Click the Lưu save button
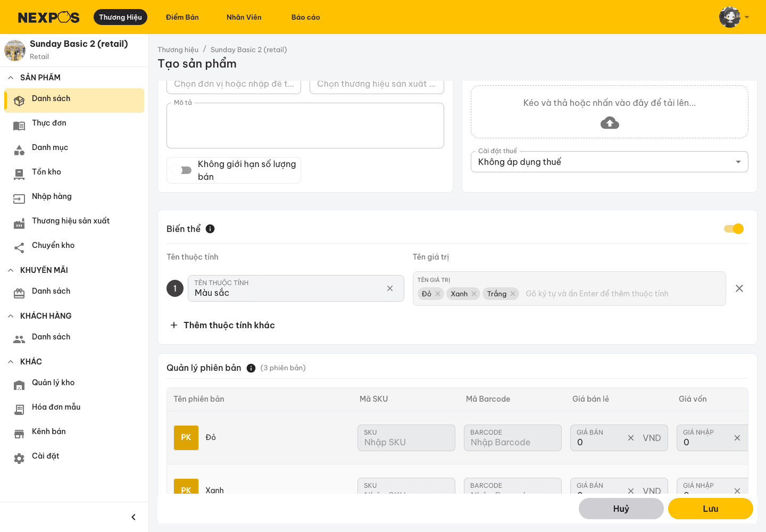The height and width of the screenshot is (532, 766). [711, 509]
